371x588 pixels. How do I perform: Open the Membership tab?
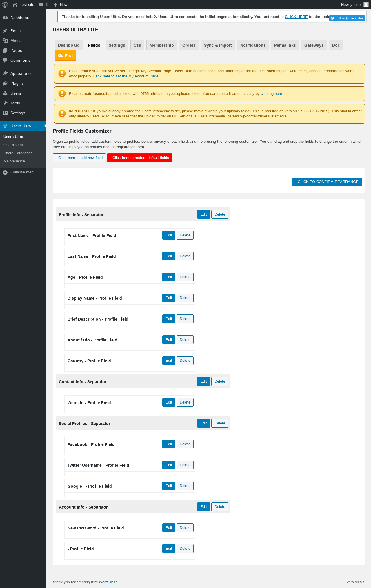tap(162, 45)
